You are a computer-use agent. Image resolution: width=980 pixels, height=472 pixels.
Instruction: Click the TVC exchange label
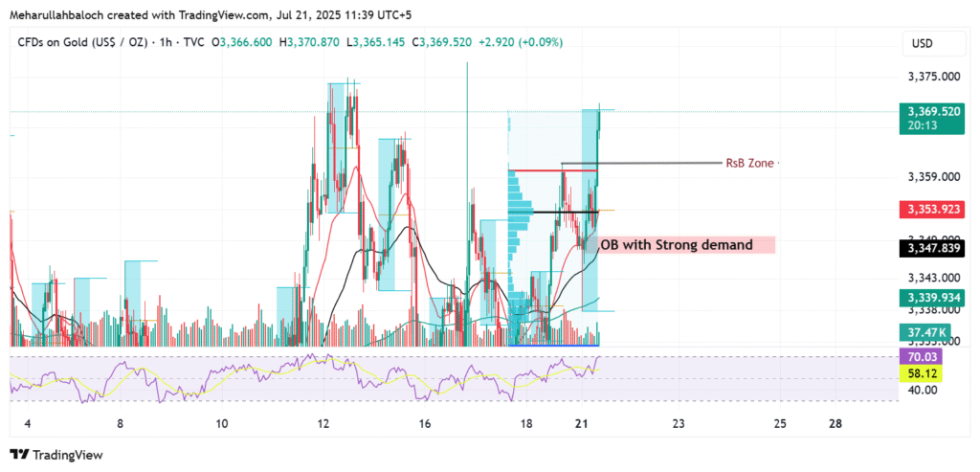pos(191,42)
